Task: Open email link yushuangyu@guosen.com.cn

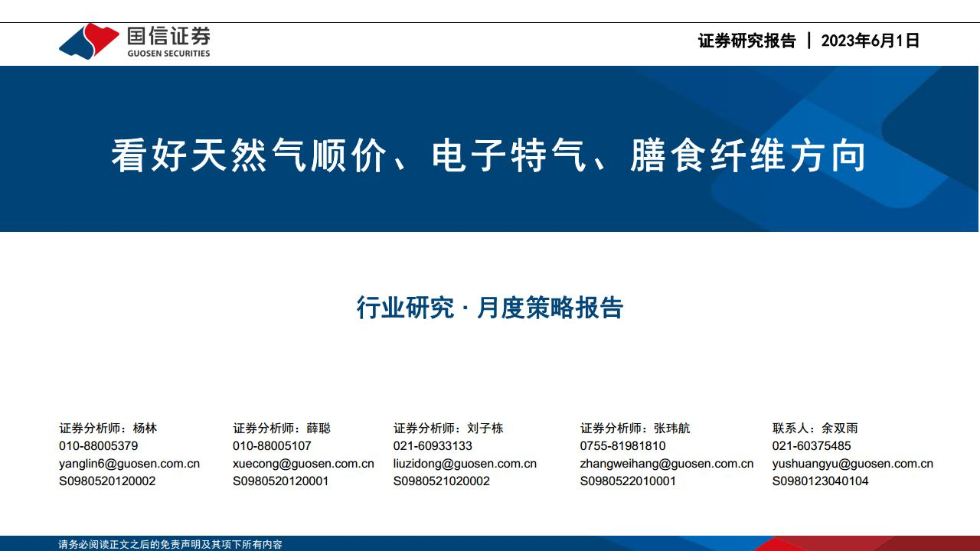Action: 852,463
